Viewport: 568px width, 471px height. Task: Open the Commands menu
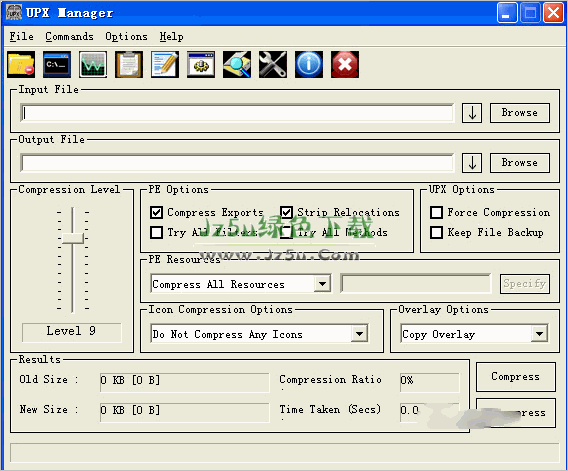(x=70, y=36)
